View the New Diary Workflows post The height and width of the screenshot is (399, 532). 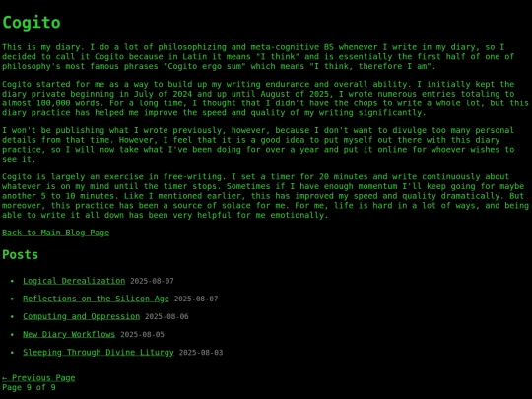pyautogui.click(x=69, y=334)
